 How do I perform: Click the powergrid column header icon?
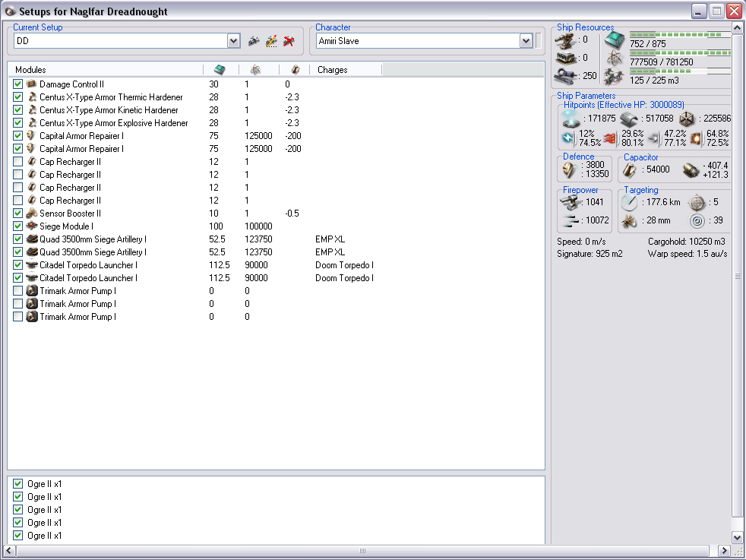pos(255,70)
